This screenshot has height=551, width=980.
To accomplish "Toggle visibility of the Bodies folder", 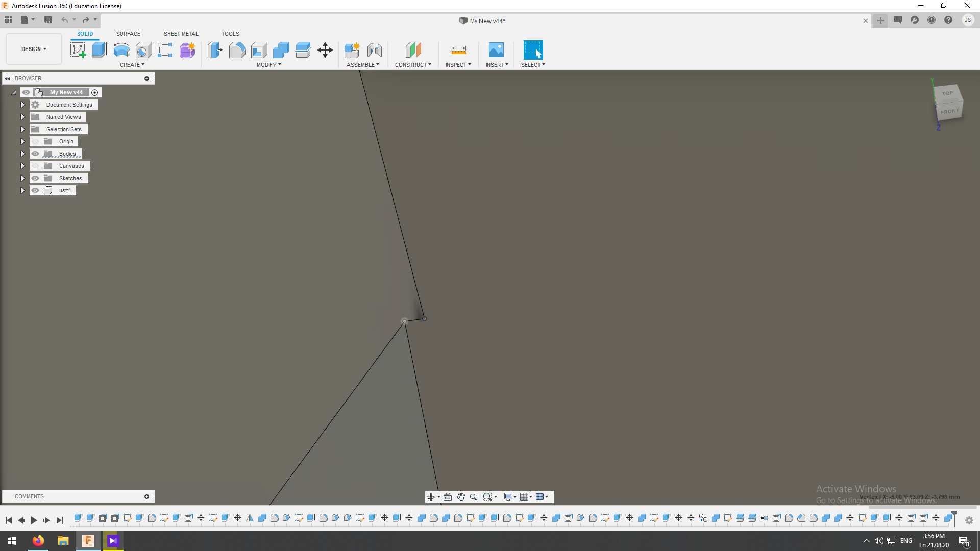I will [x=35, y=154].
